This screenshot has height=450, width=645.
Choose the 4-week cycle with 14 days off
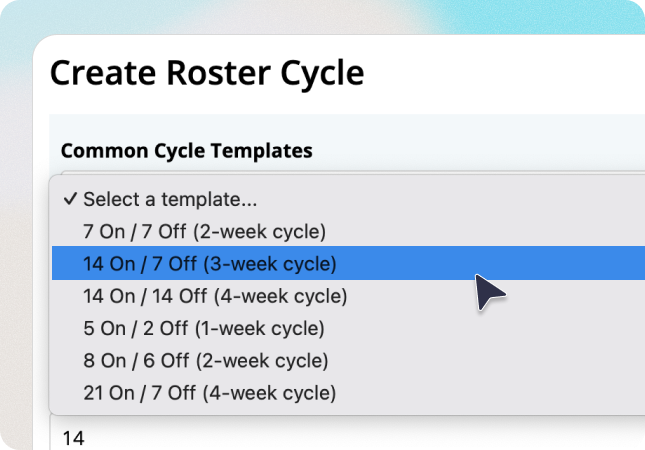[x=348, y=296]
